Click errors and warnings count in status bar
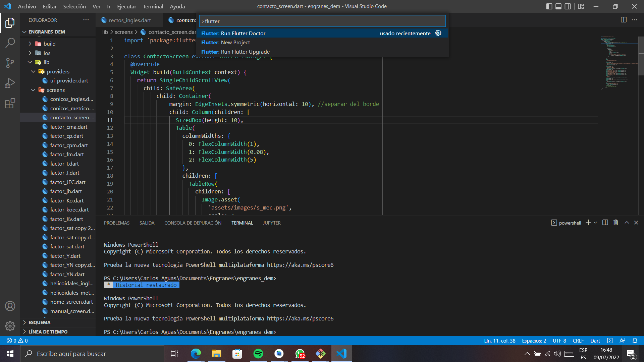This screenshot has width=644, height=362. coord(17,341)
